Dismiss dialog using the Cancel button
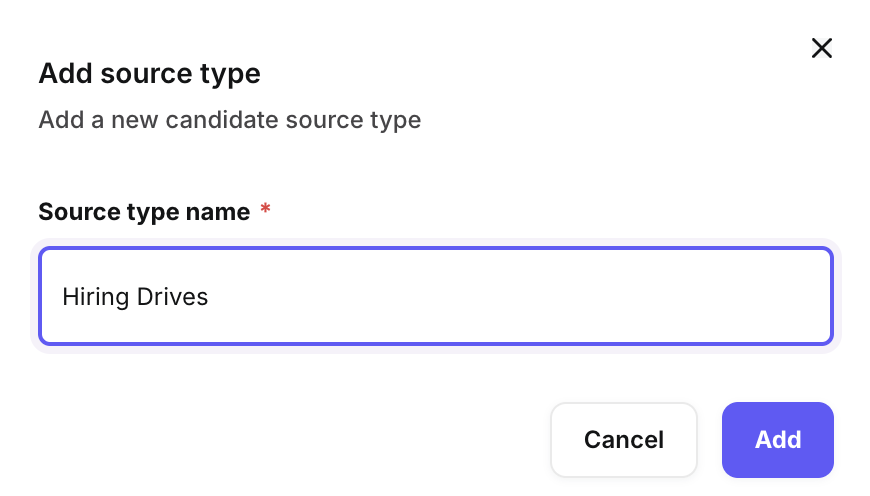The image size is (870, 496). click(623, 440)
